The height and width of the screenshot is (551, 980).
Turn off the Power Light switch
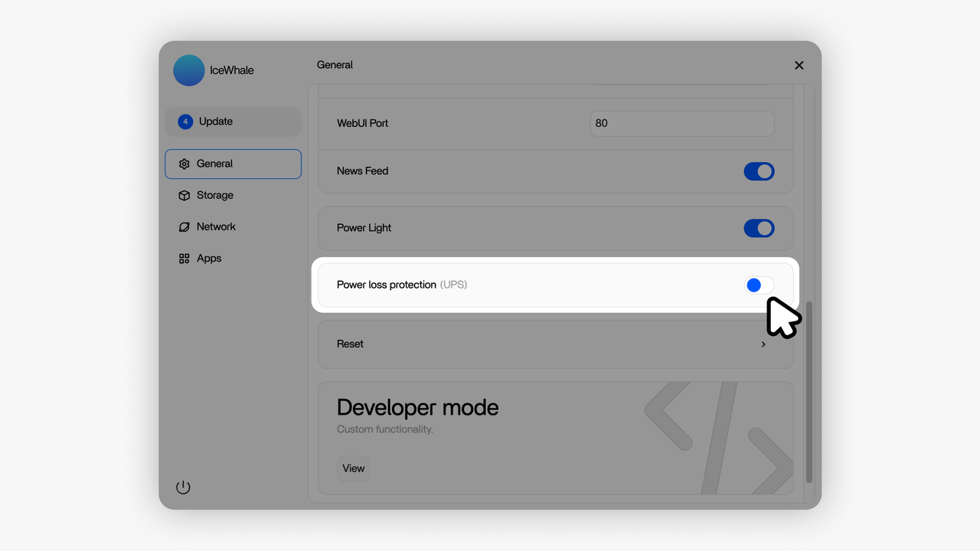(x=759, y=228)
